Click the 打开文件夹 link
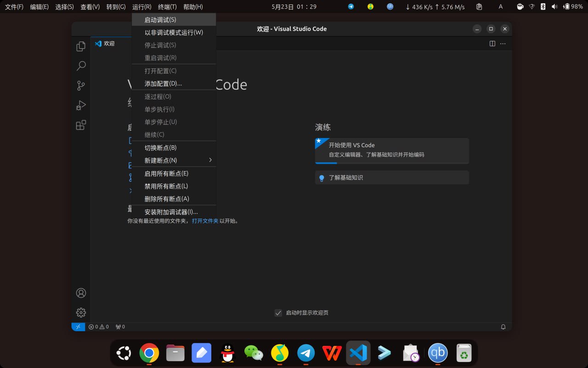This screenshot has width=588, height=368. click(205, 221)
